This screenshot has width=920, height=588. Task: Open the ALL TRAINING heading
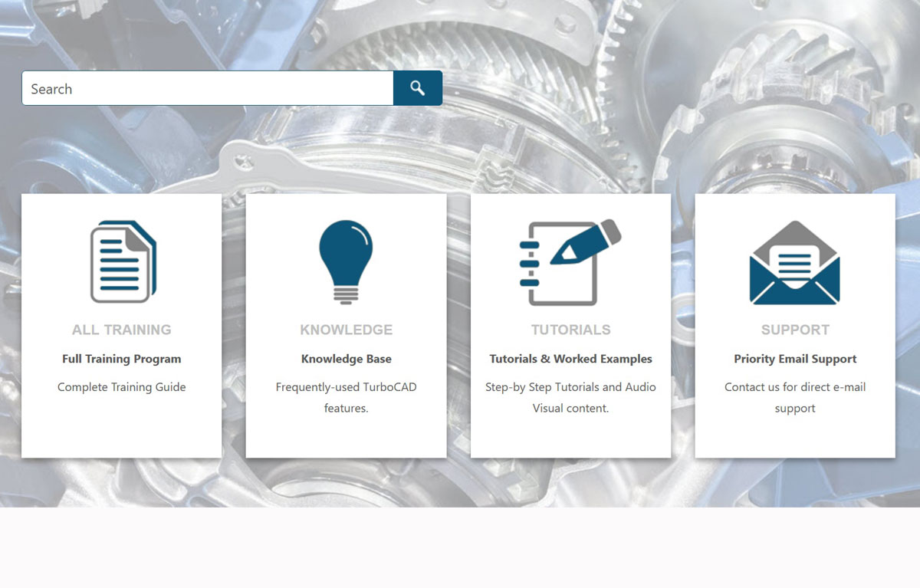[122, 330]
